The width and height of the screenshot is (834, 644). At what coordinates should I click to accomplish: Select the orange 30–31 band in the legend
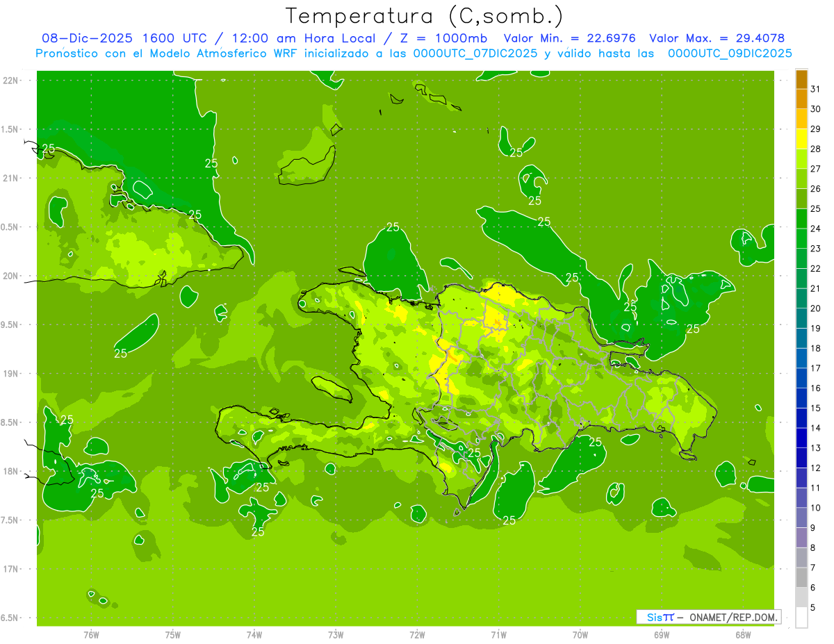[801, 99]
